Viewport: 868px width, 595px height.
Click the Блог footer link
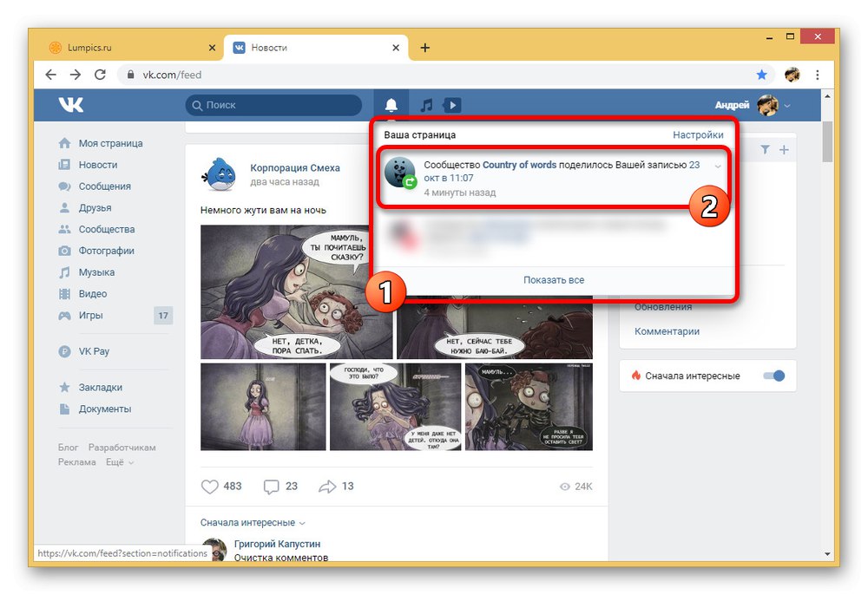click(68, 448)
